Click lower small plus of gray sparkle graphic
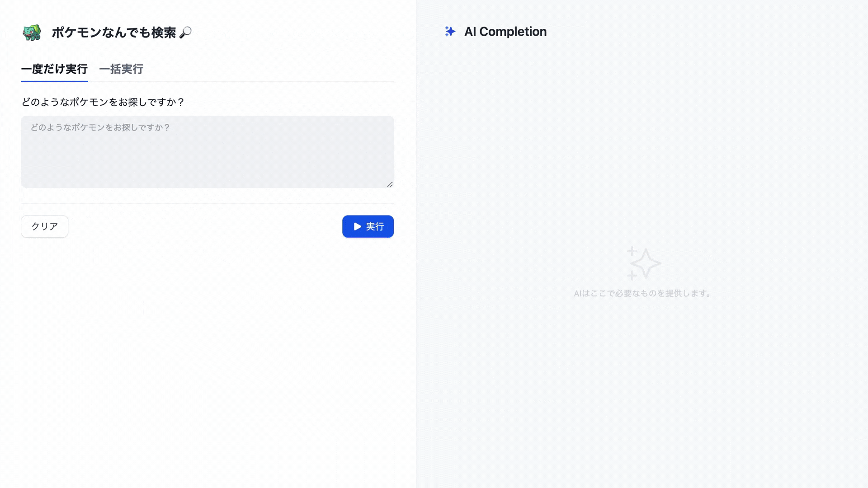 (632, 275)
